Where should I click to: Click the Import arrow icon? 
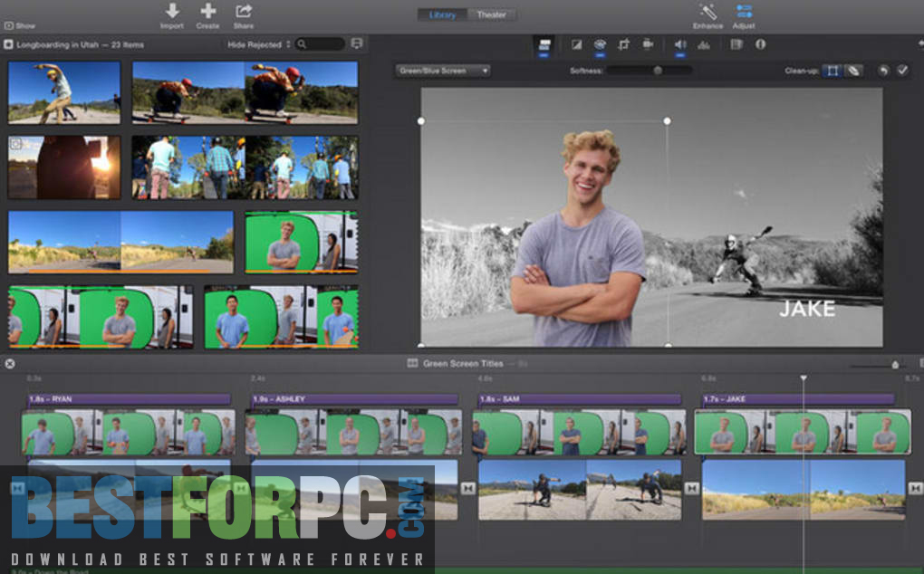[x=172, y=11]
